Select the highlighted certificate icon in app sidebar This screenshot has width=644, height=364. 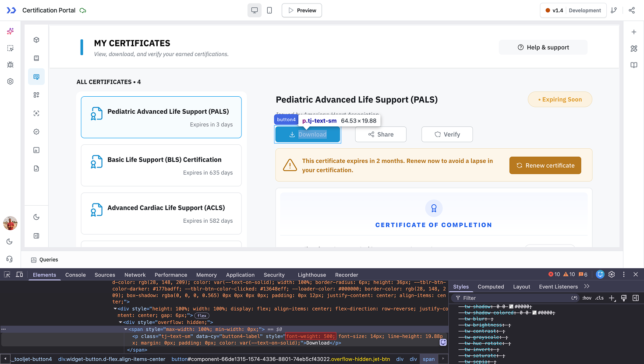(36, 77)
